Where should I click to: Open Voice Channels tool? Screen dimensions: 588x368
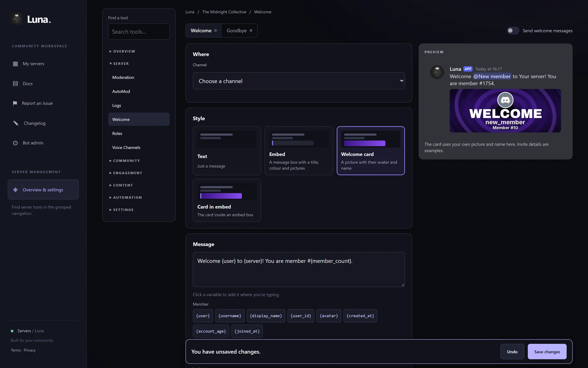click(139, 148)
